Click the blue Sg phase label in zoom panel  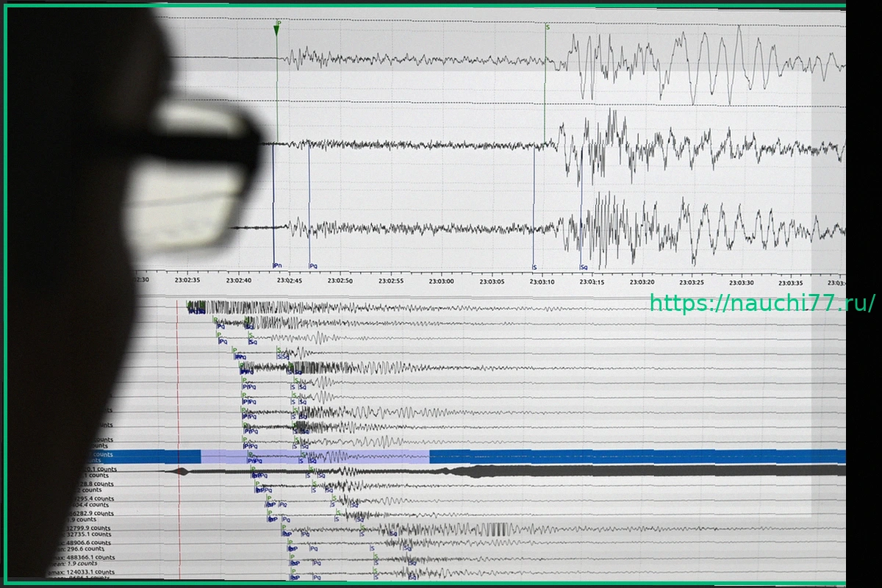(x=584, y=267)
